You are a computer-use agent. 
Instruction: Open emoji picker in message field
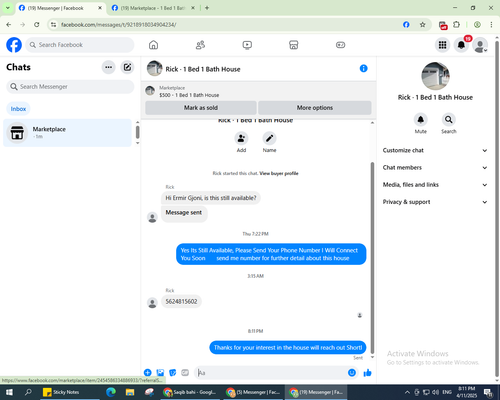(x=352, y=373)
